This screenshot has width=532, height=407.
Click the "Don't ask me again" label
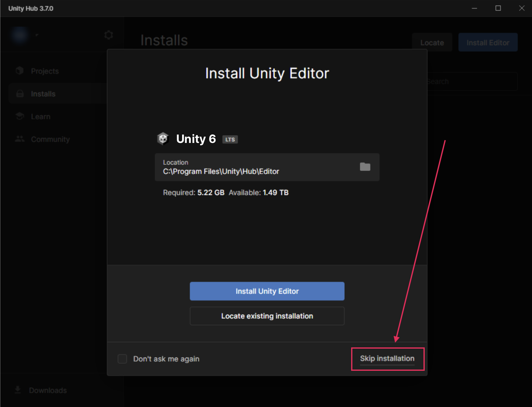166,359
